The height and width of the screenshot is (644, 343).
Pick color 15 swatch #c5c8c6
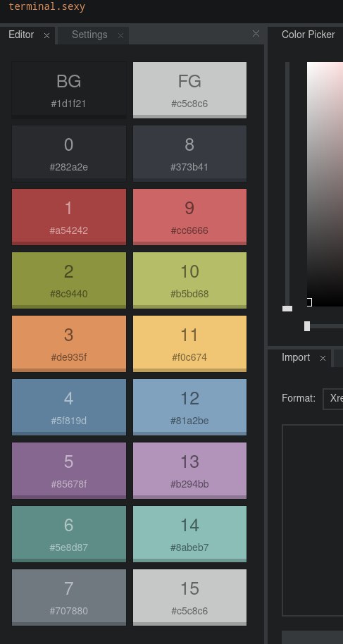[x=189, y=597]
